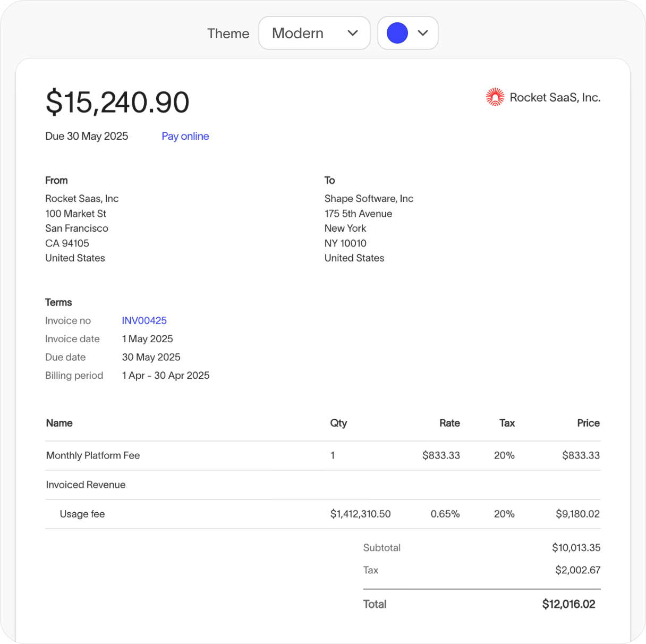Click the Rocket SaaS logo icon
Image resolution: width=646 pixels, height=644 pixels.
click(x=496, y=97)
